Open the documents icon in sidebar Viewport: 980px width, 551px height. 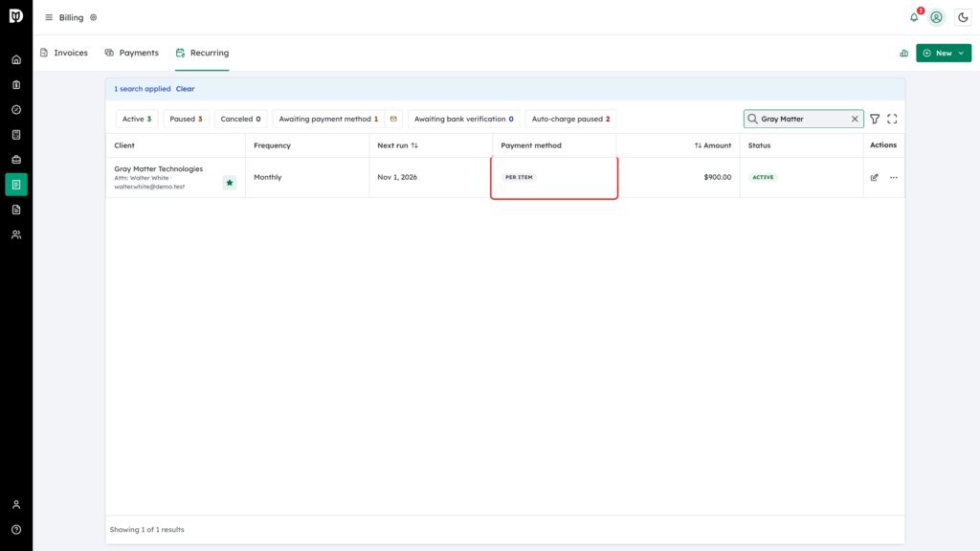[x=16, y=209]
